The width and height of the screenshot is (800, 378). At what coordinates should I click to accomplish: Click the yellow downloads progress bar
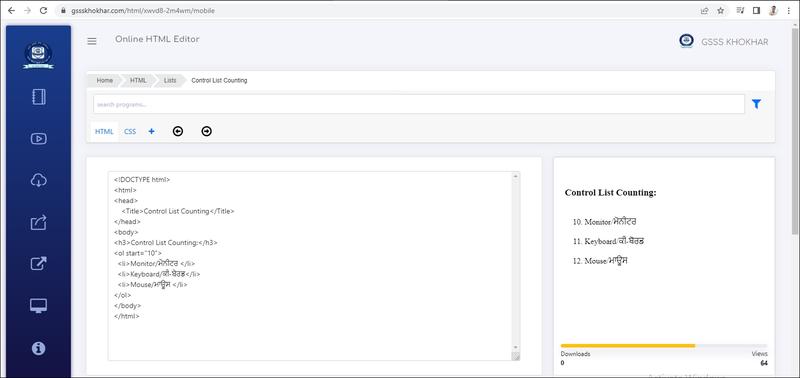click(x=628, y=345)
